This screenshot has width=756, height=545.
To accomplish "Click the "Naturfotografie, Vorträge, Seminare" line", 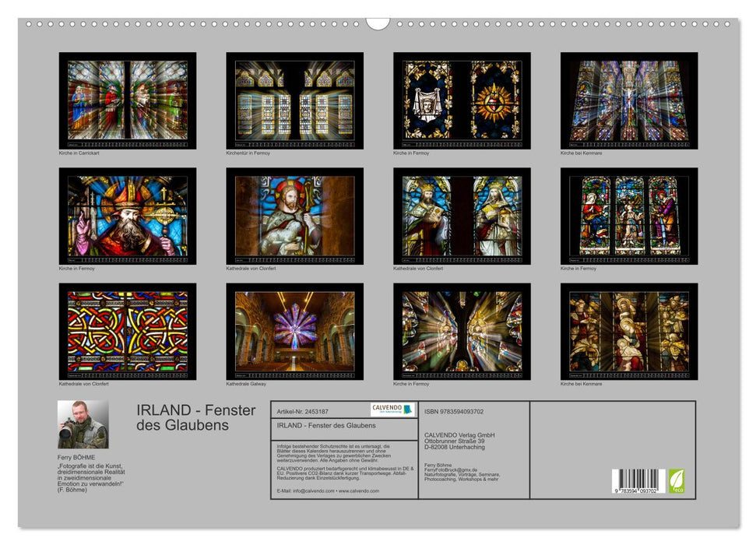I will [x=462, y=475].
